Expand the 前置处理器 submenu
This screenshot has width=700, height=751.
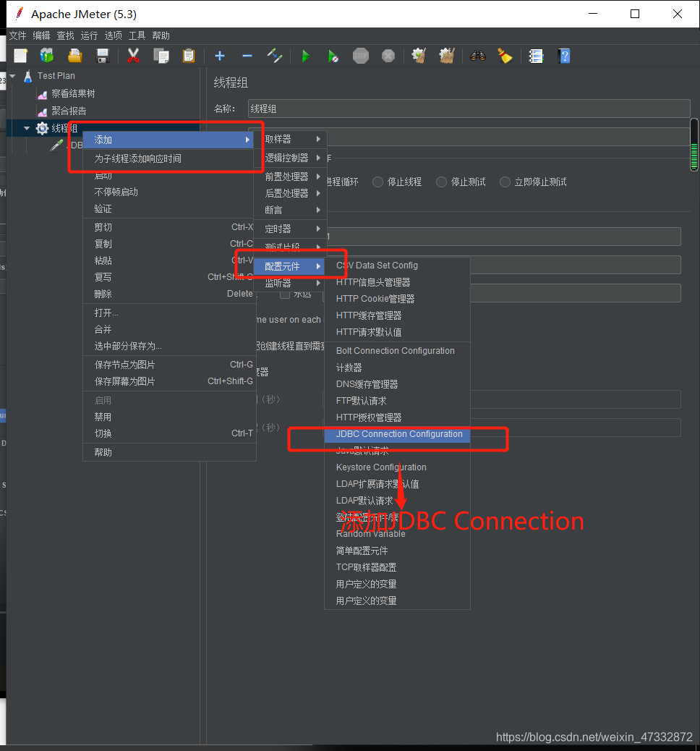[291, 177]
